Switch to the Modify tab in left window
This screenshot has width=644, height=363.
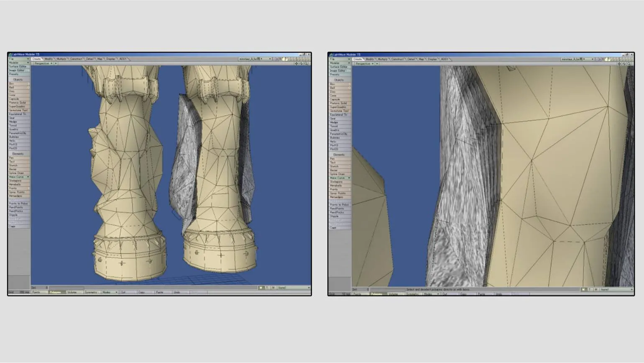[x=49, y=59]
